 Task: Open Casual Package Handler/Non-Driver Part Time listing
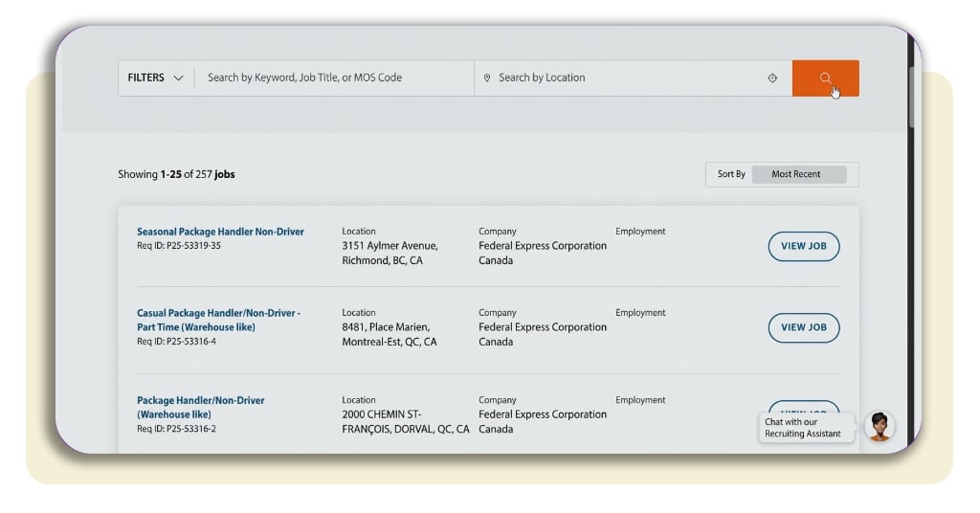tap(219, 320)
